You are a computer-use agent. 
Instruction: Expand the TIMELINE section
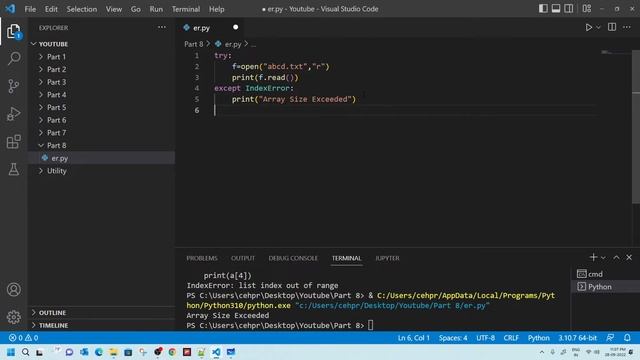pos(101,325)
